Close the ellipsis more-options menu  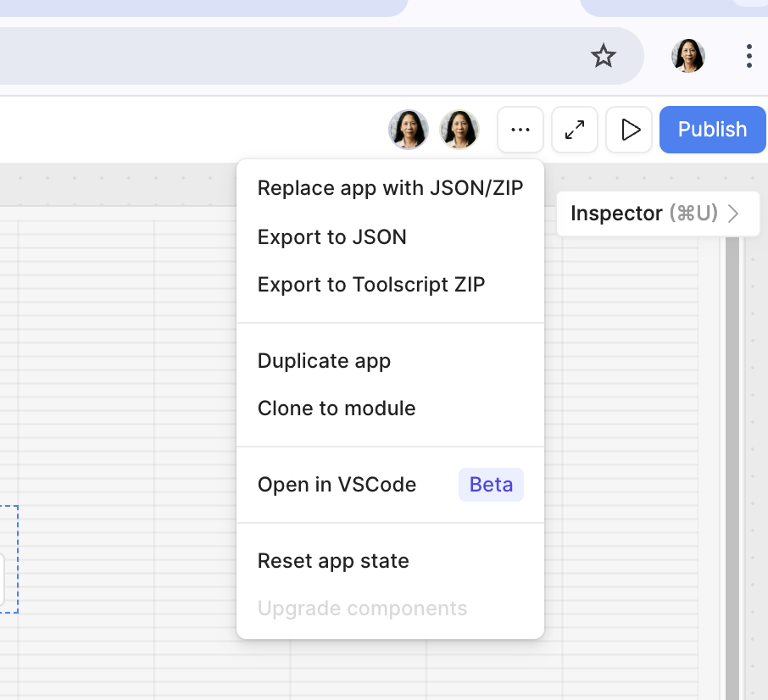coord(520,130)
